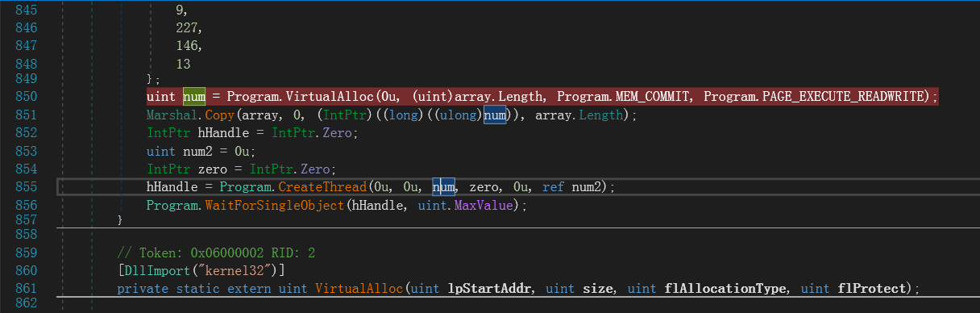
Task: Click 'ulong' cast on line 851
Action: pos(458,115)
